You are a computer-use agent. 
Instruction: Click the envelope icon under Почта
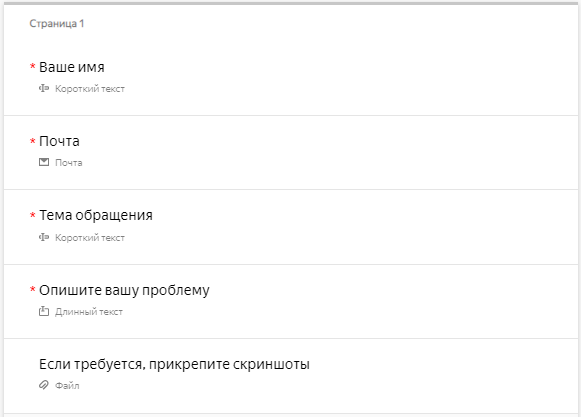pyautogui.click(x=44, y=162)
